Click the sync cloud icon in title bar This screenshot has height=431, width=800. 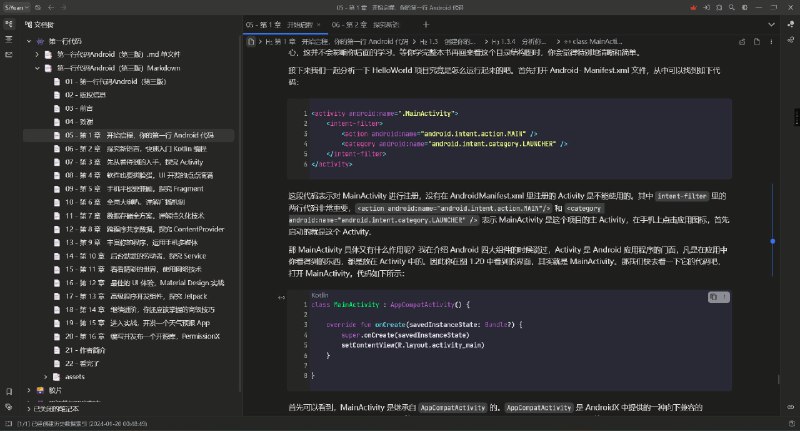(38, 8)
